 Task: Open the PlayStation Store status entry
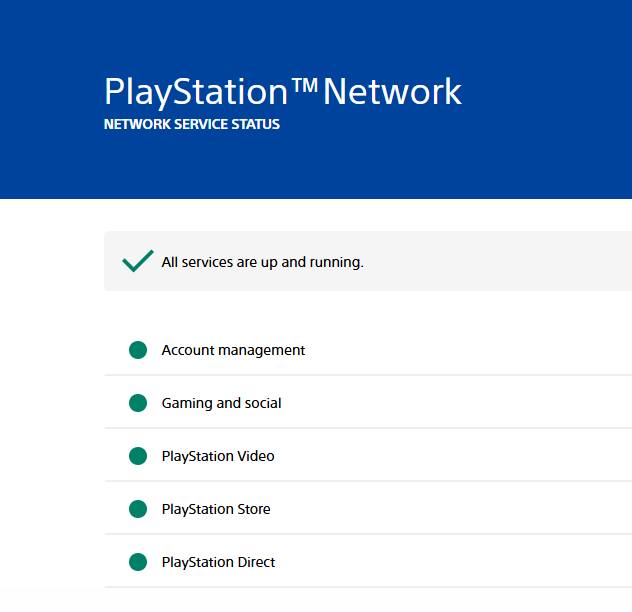click(x=368, y=509)
